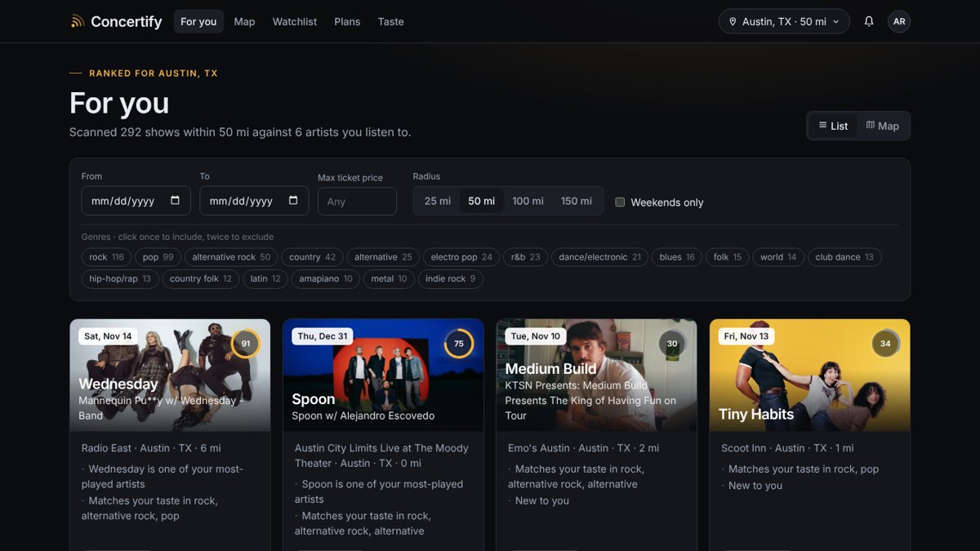The height and width of the screenshot is (551, 980).
Task: Select the 100 mi radius
Action: click(528, 201)
